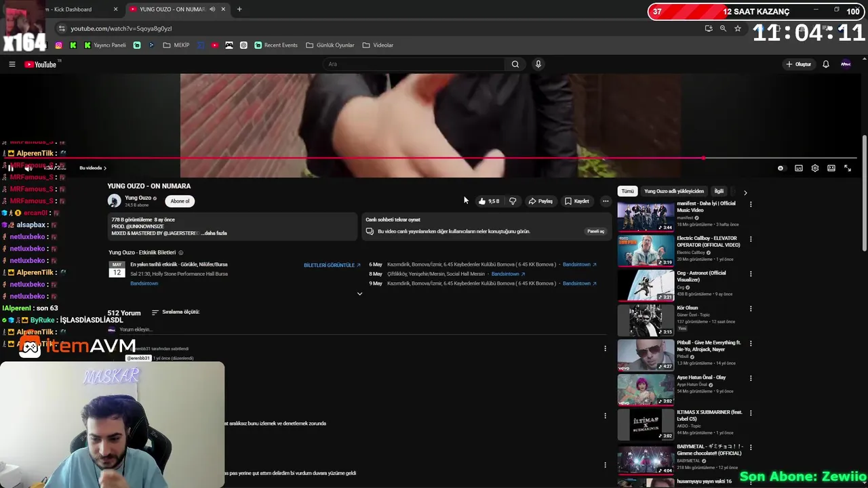Screen dimensions: 868x488
Task: Open the red YouTube bookmark icon
Action: (215, 45)
